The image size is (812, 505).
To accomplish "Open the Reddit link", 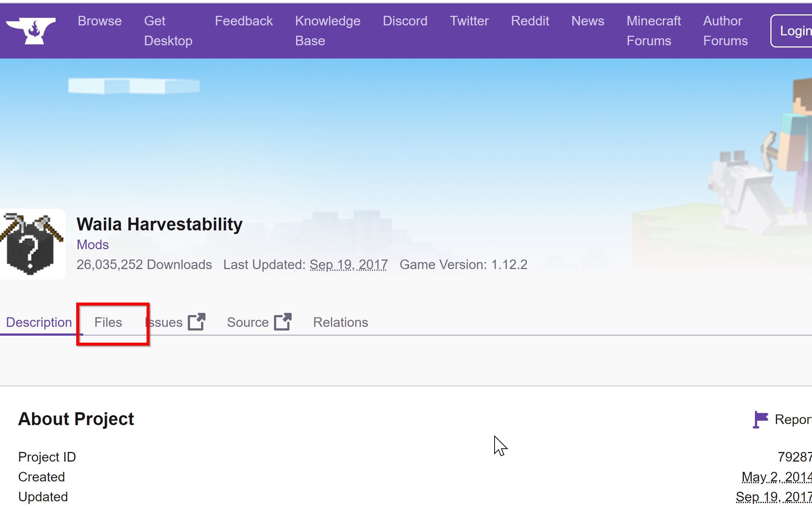I will (x=530, y=21).
